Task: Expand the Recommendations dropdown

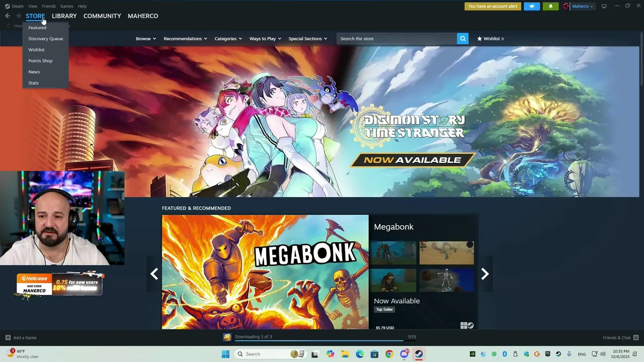Action: click(185, 39)
